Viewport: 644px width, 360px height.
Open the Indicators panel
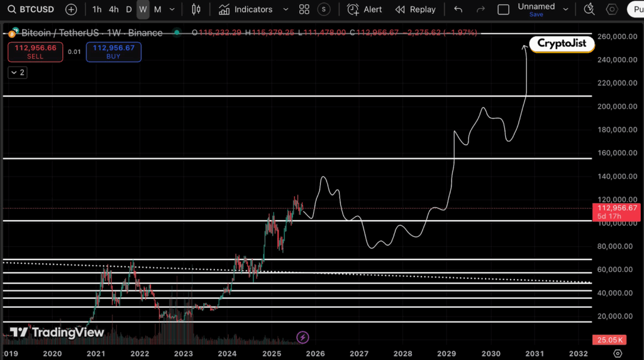(246, 9)
